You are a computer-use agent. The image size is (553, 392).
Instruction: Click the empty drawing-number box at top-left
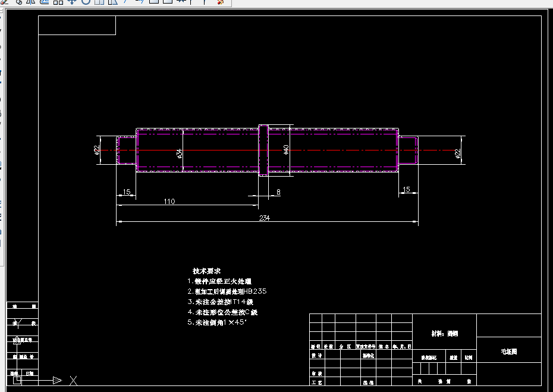pyautogui.click(x=77, y=26)
